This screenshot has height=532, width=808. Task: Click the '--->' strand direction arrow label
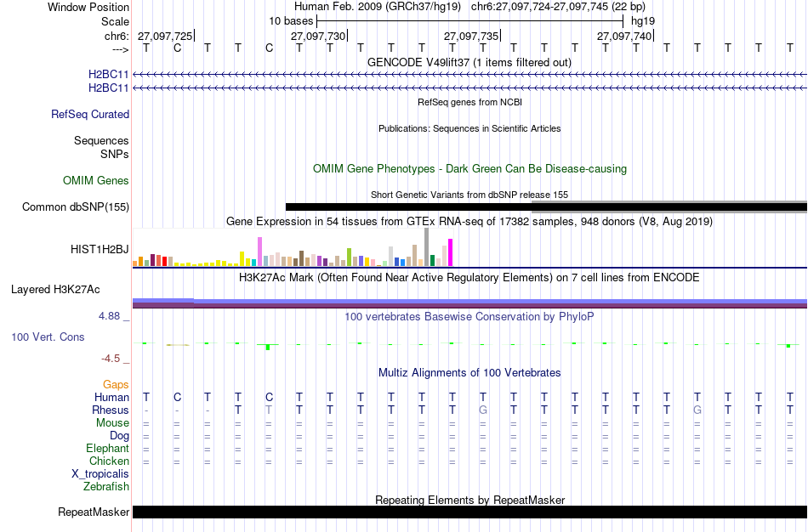pos(120,49)
